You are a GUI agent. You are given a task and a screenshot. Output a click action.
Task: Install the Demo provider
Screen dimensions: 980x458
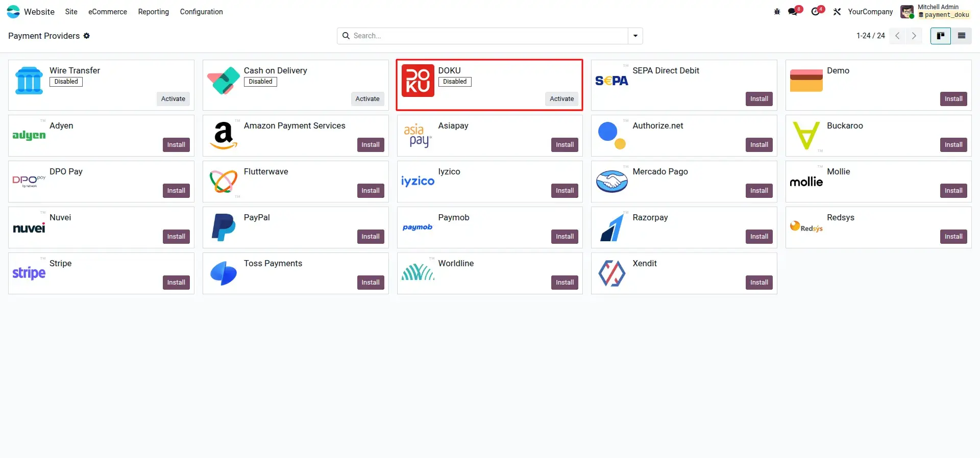click(953, 99)
